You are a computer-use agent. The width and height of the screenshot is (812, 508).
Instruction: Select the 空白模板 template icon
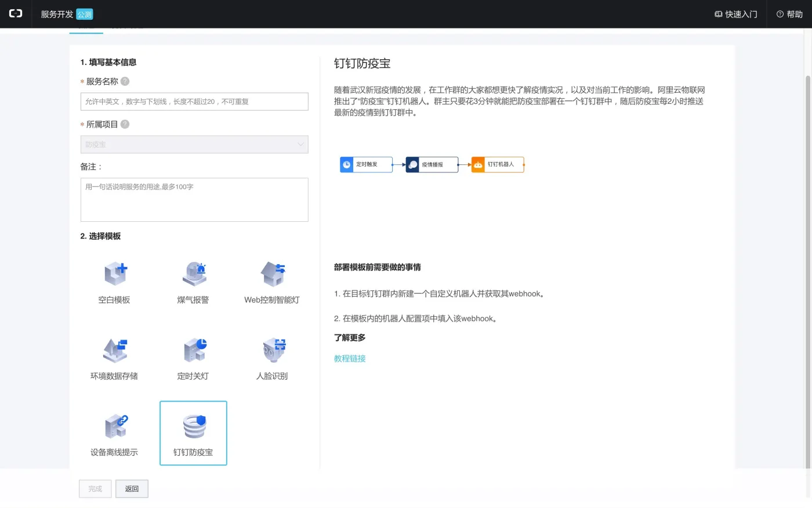pos(115,273)
